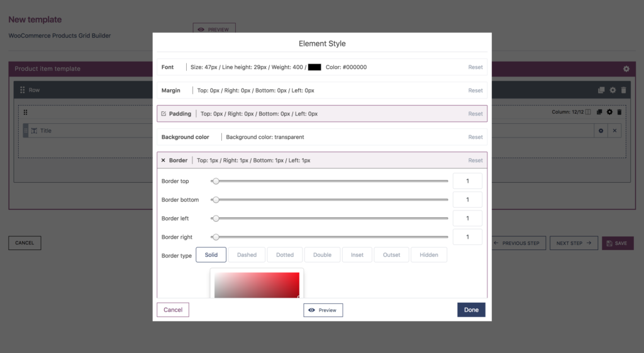Expand the Background color section

[322, 137]
